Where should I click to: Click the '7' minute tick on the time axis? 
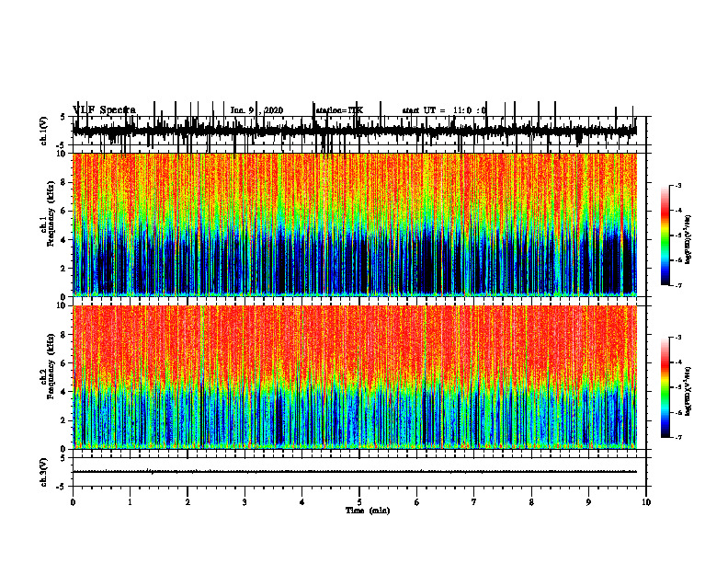pyautogui.click(x=474, y=502)
